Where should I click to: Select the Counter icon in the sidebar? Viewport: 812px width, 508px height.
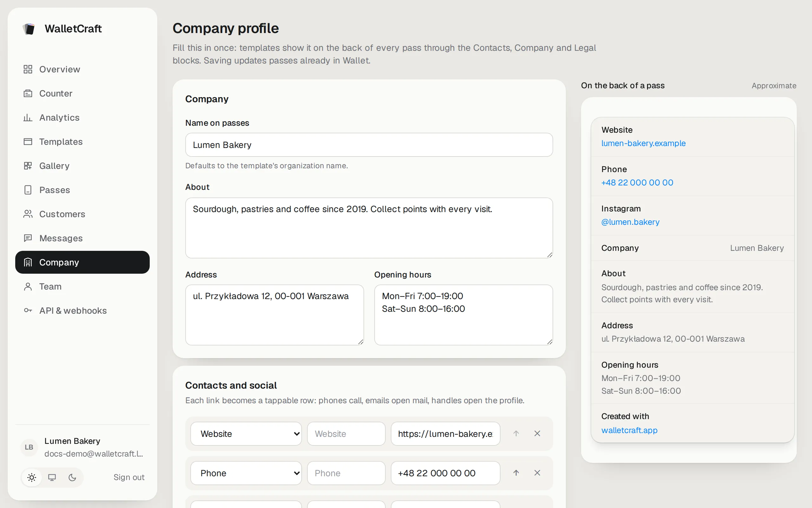(x=28, y=93)
